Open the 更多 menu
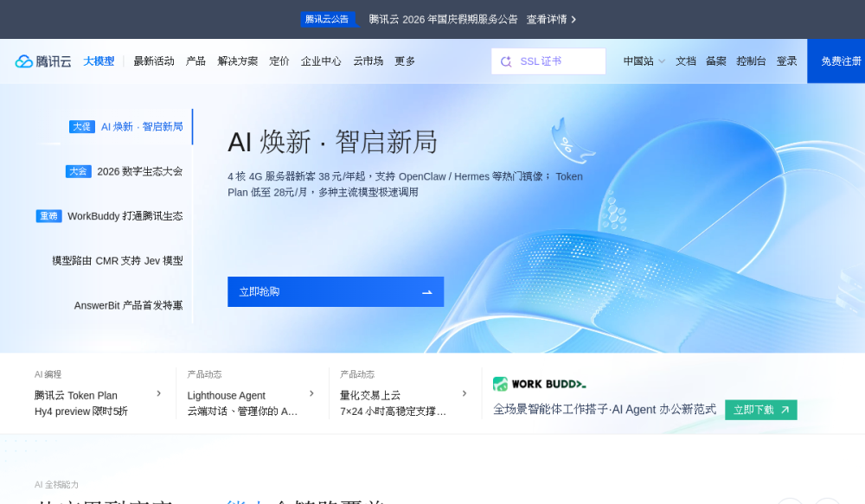Viewport: 865px width, 504px height. [404, 61]
